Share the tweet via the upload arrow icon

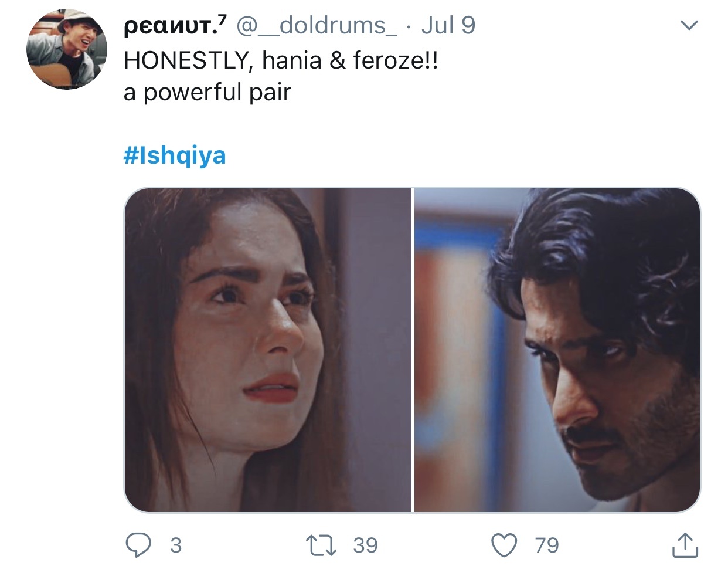coord(685,545)
